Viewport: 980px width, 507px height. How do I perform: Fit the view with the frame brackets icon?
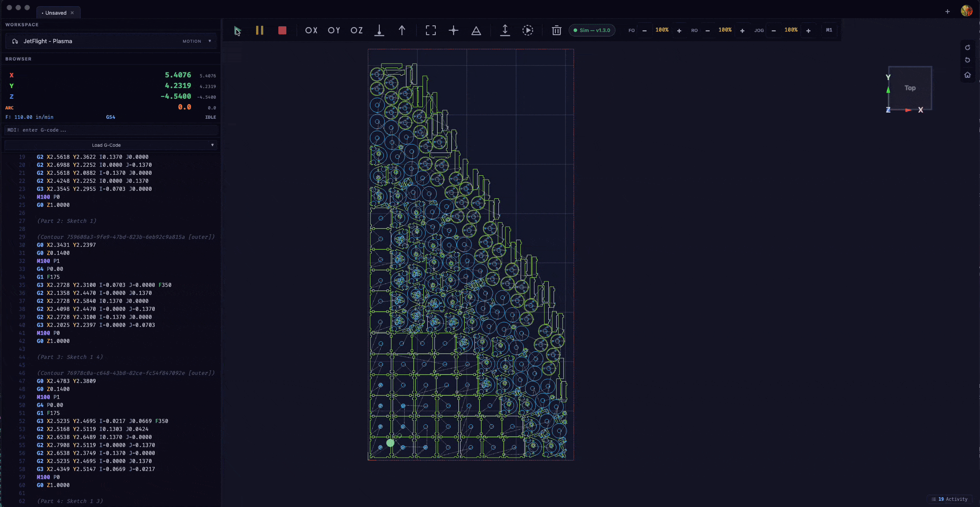click(431, 30)
